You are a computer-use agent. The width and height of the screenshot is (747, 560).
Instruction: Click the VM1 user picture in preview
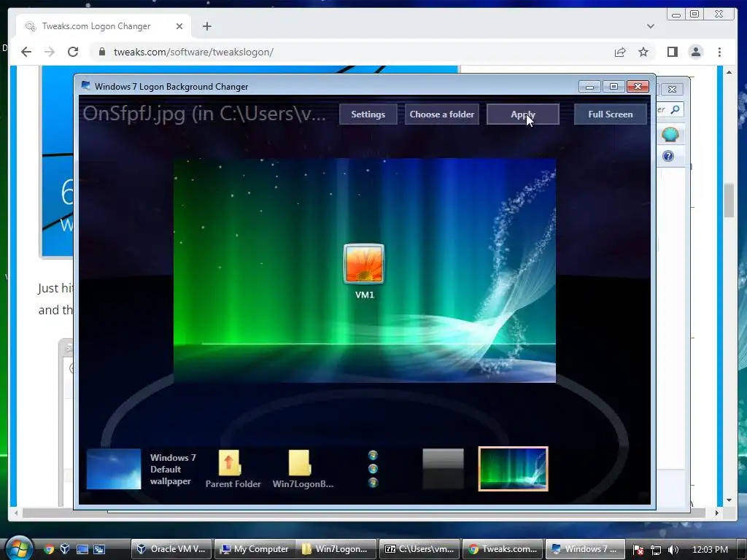pyautogui.click(x=364, y=263)
